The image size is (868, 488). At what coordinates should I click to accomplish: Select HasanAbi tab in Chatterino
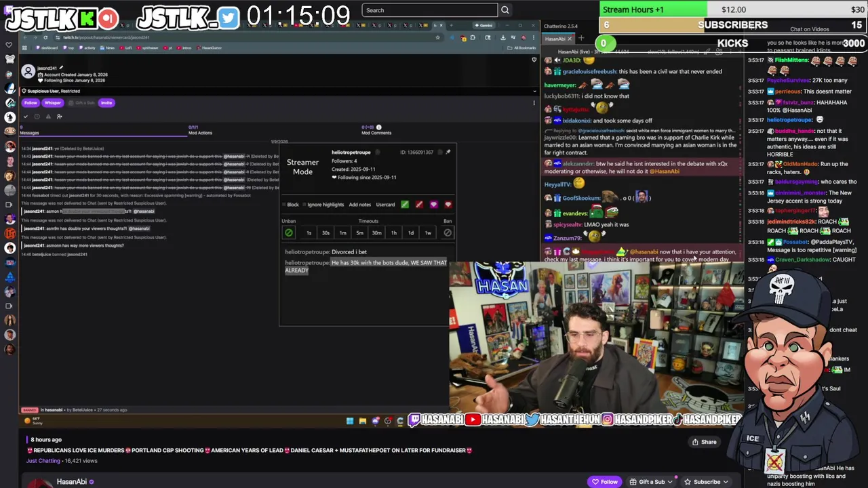click(558, 39)
